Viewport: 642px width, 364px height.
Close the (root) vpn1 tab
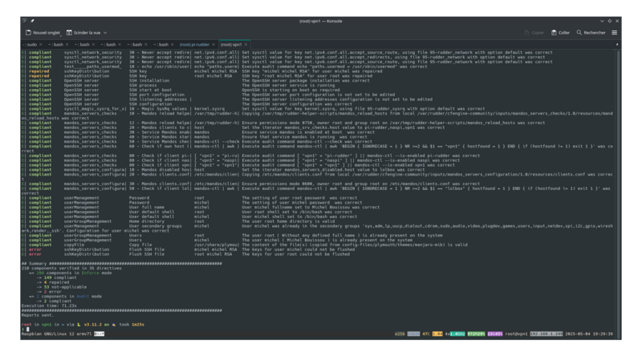(246, 45)
